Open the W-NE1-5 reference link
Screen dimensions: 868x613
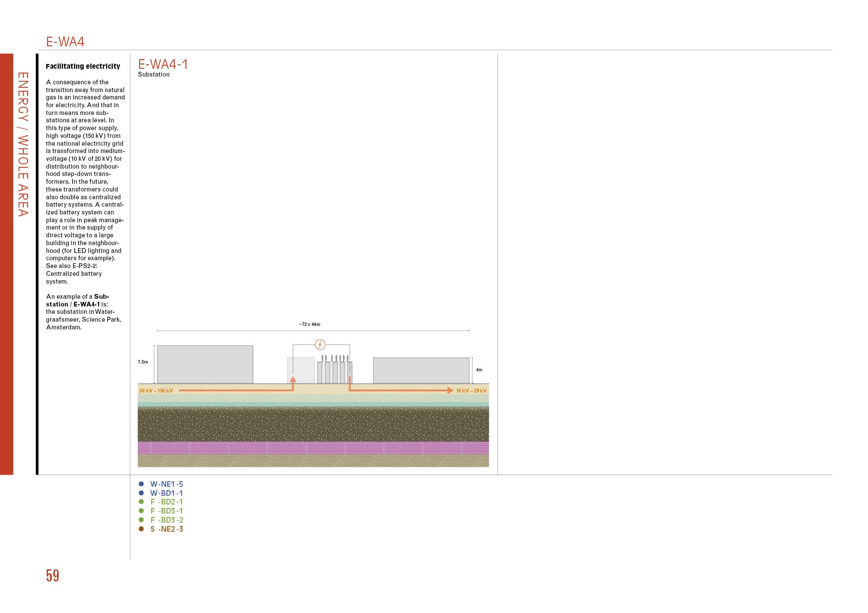[166, 484]
